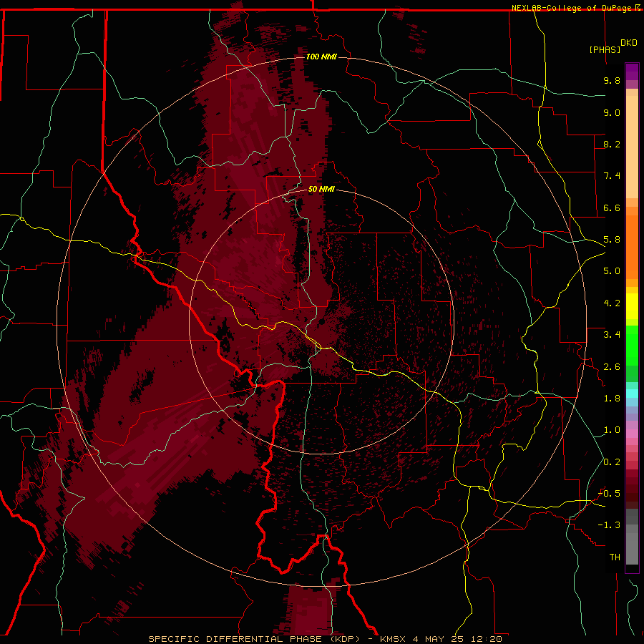Click the 6.6 scale value
644x644 pixels.
point(612,208)
